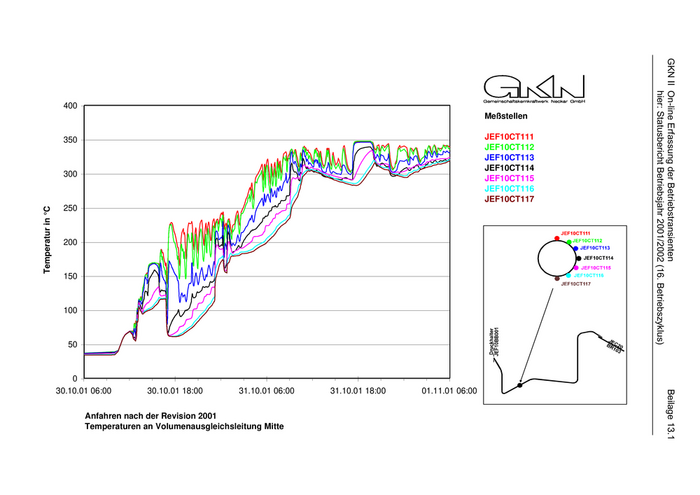Click the blue JEF10CT113 sensor dot

click(576, 249)
